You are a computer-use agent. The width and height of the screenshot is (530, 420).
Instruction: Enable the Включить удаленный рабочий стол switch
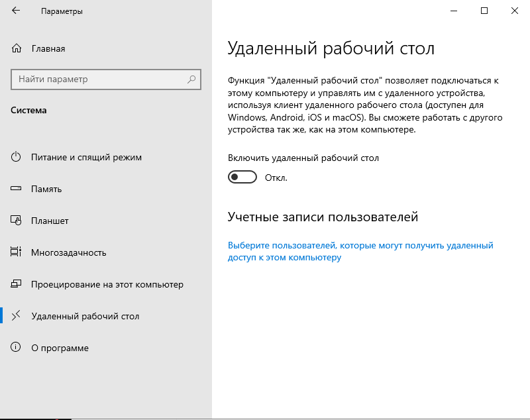(242, 177)
